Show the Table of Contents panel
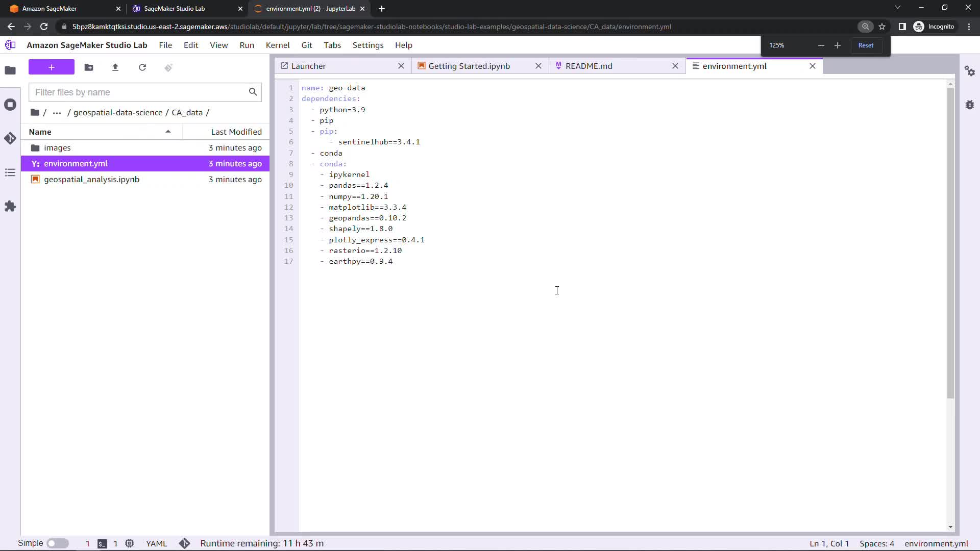 pyautogui.click(x=10, y=172)
